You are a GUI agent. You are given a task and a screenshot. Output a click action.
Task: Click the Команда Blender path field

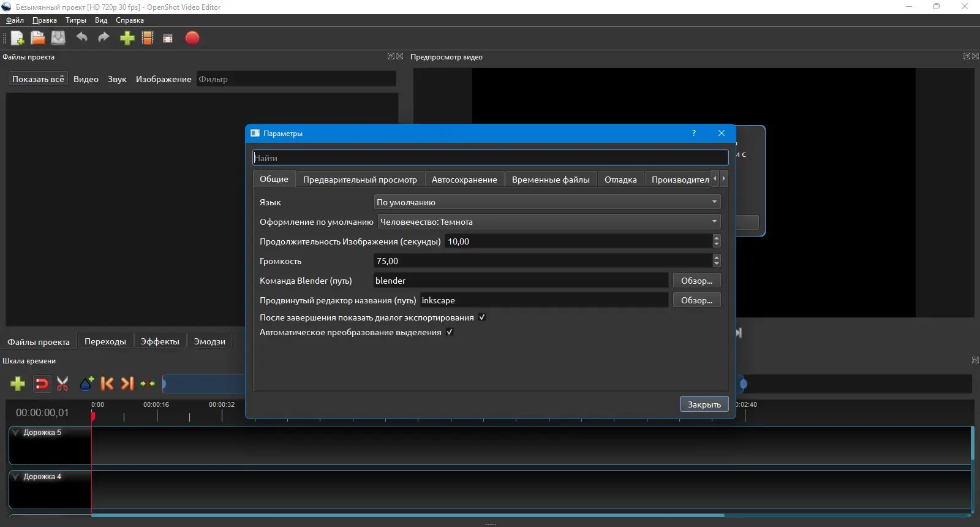[x=521, y=281]
